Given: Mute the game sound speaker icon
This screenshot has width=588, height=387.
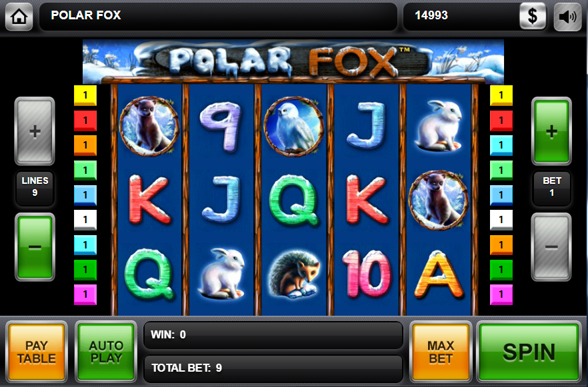Looking at the screenshot, I should [x=568, y=17].
